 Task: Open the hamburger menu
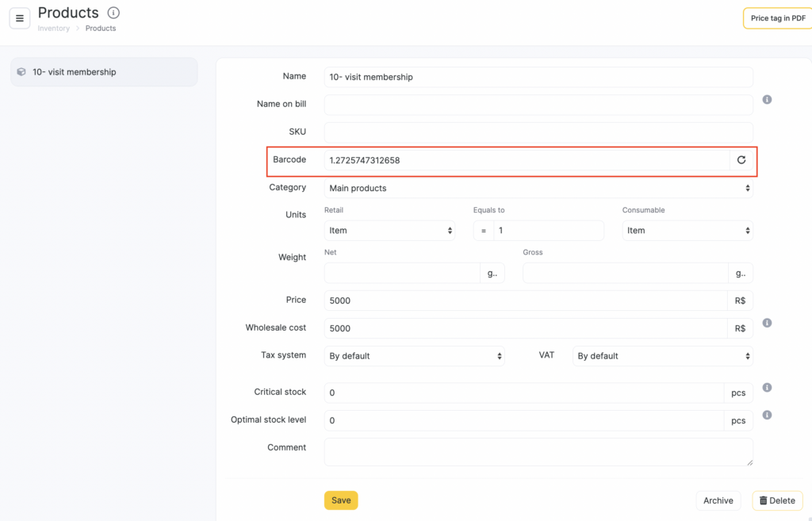[x=20, y=18]
